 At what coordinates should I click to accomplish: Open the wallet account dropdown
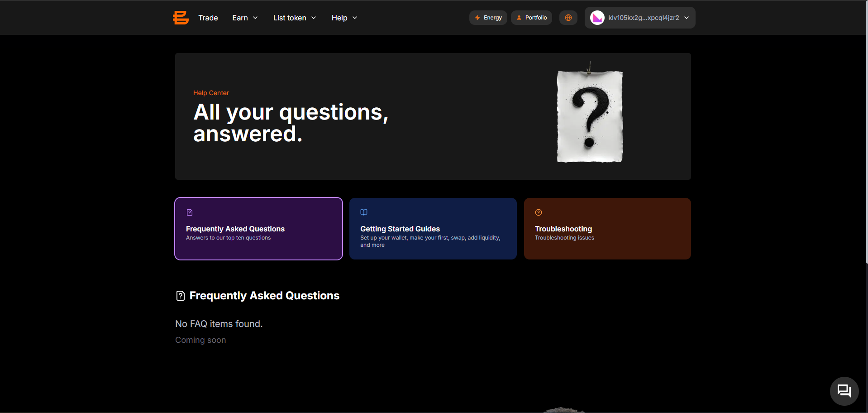(640, 18)
